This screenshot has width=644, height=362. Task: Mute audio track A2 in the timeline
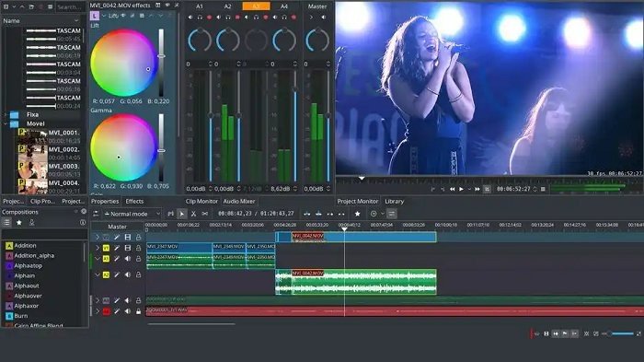(x=128, y=274)
